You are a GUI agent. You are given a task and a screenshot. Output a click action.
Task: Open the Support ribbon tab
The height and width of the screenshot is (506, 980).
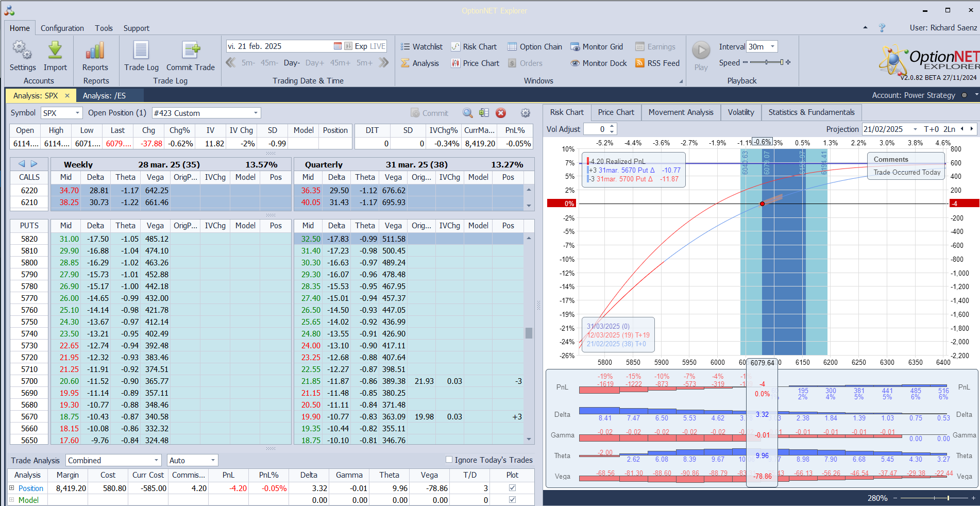(137, 28)
